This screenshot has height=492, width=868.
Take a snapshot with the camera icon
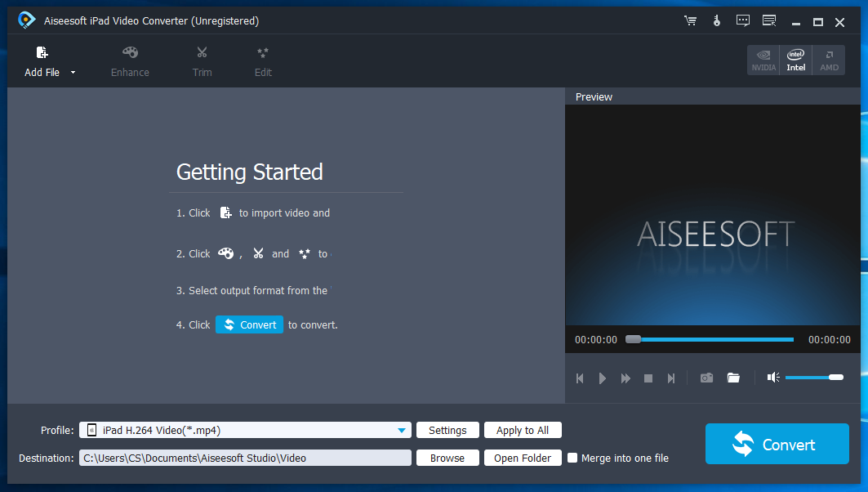coord(706,378)
